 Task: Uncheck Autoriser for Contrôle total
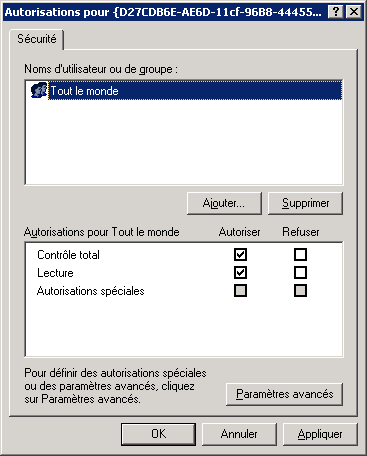[240, 255]
